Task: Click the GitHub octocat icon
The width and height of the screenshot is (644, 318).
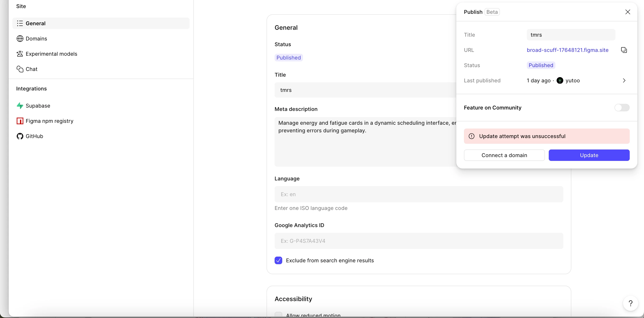Action: [20, 136]
